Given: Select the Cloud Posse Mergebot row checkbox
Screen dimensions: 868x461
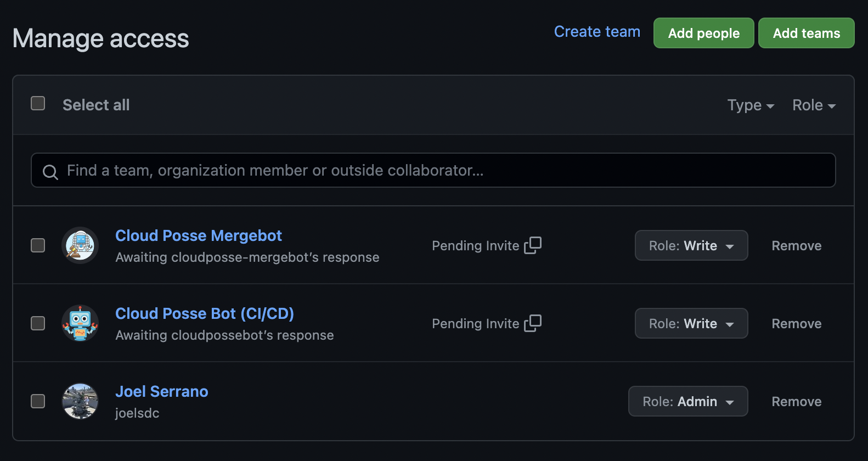Looking at the screenshot, I should [x=38, y=245].
